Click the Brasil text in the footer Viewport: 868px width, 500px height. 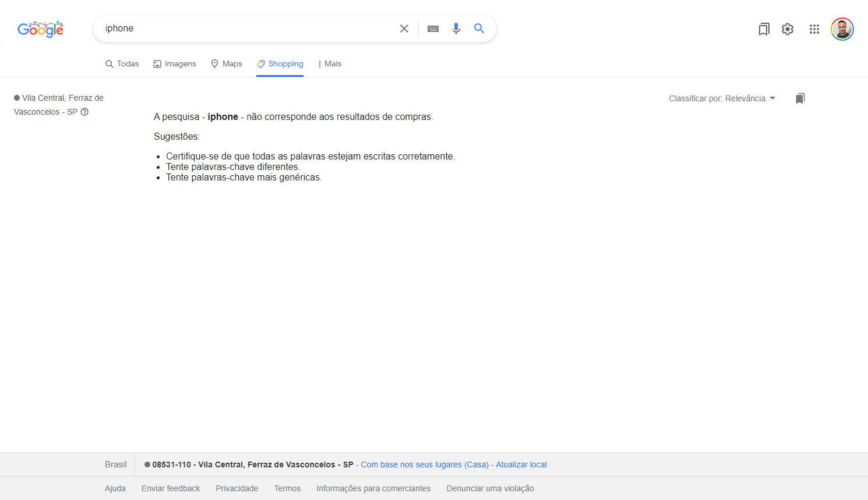pos(116,464)
